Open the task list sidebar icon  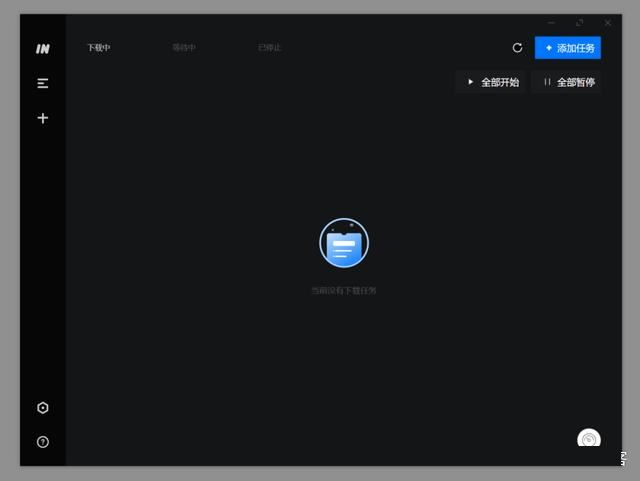coord(43,83)
